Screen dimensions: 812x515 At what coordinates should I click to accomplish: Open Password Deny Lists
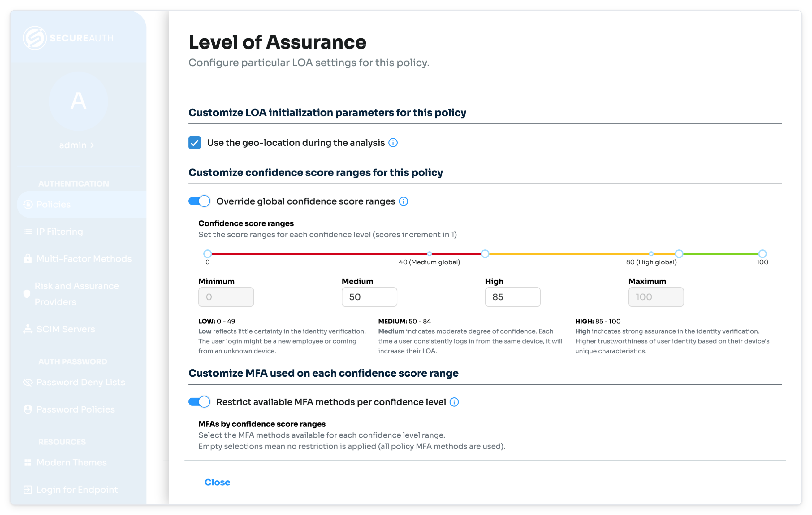[82, 382]
